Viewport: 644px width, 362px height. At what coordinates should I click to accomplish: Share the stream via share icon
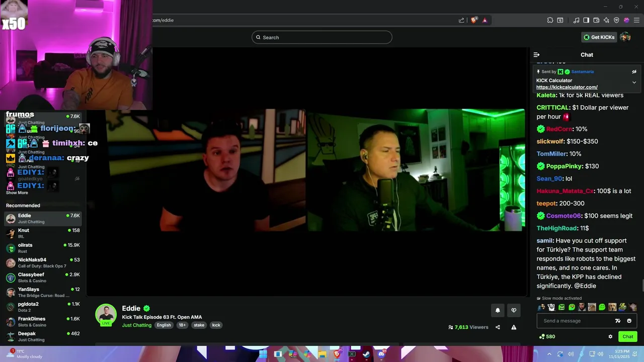pos(498,327)
